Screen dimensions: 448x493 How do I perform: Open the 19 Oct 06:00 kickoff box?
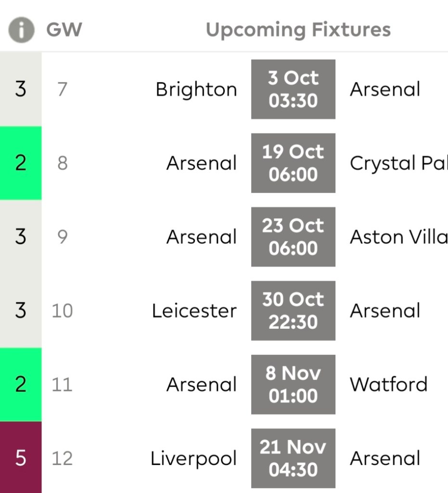coord(293,163)
